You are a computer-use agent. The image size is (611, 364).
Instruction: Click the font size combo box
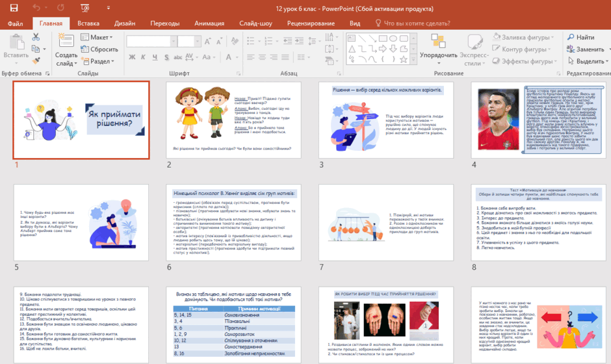pyautogui.click(x=189, y=41)
